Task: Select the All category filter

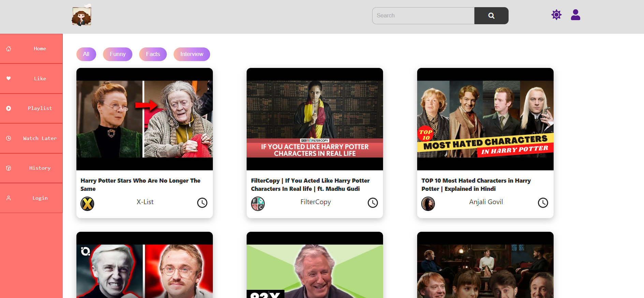Action: click(x=86, y=54)
